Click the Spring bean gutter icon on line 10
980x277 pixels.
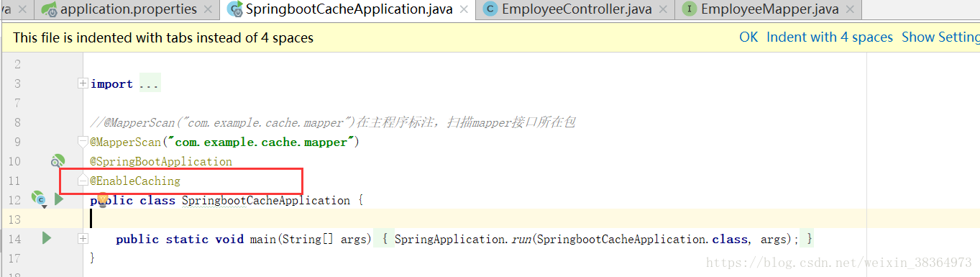tap(58, 161)
